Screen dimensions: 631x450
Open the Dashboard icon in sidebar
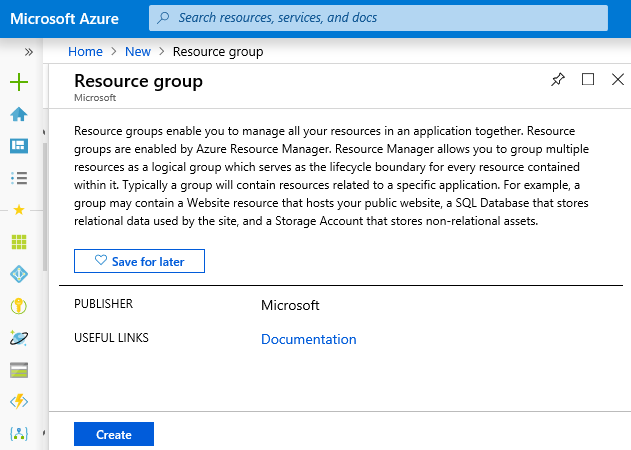(x=19, y=146)
